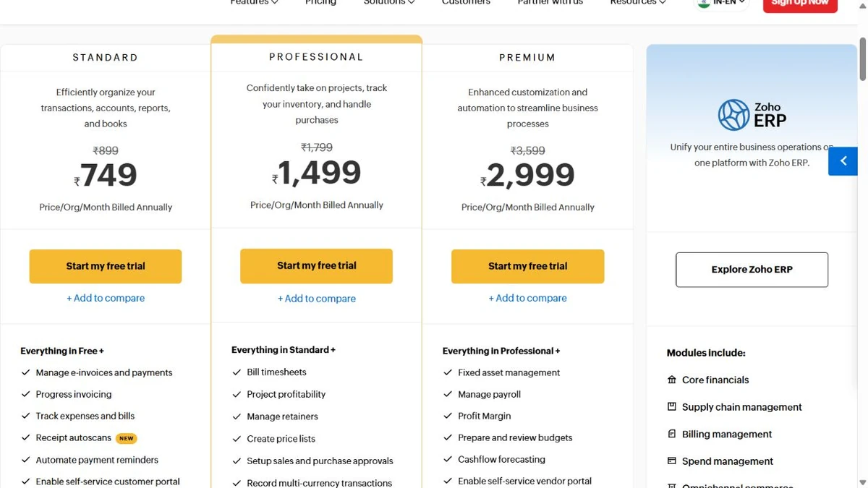The height and width of the screenshot is (488, 868).
Task: Click the Explore Zoho ERP button
Action: (752, 270)
